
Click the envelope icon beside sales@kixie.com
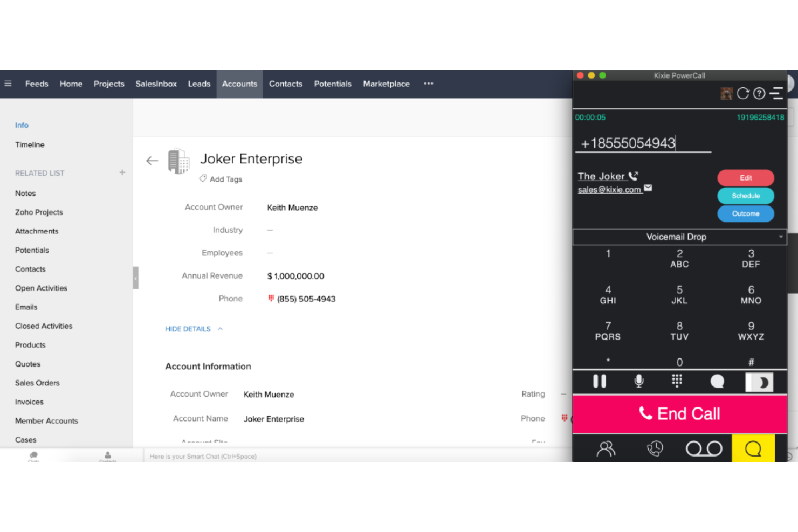click(648, 188)
